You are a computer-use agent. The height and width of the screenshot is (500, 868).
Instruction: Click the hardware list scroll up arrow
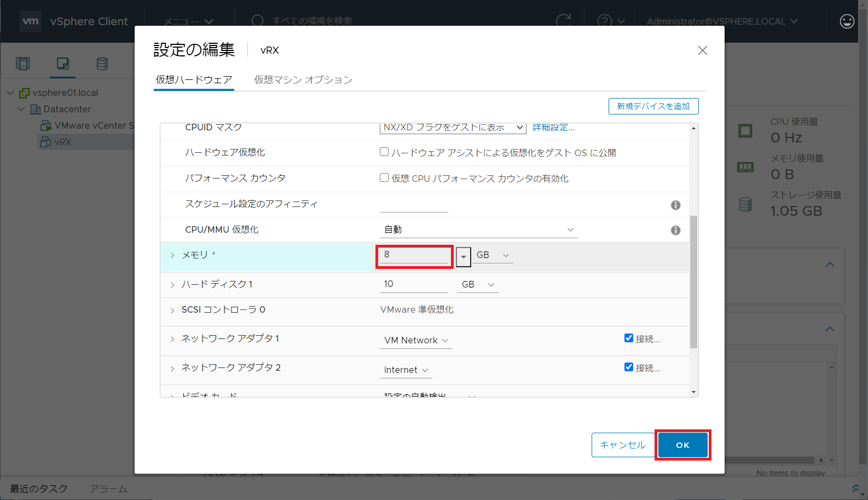pyautogui.click(x=694, y=128)
